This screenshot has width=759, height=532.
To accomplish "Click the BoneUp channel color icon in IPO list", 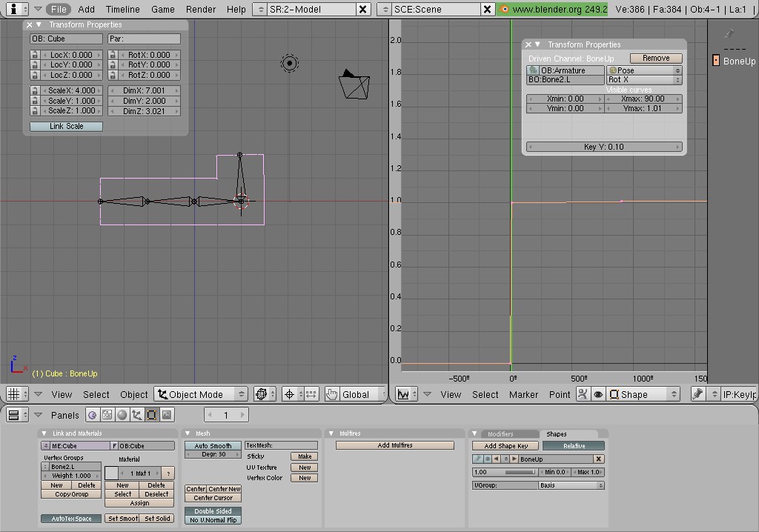I will point(716,61).
